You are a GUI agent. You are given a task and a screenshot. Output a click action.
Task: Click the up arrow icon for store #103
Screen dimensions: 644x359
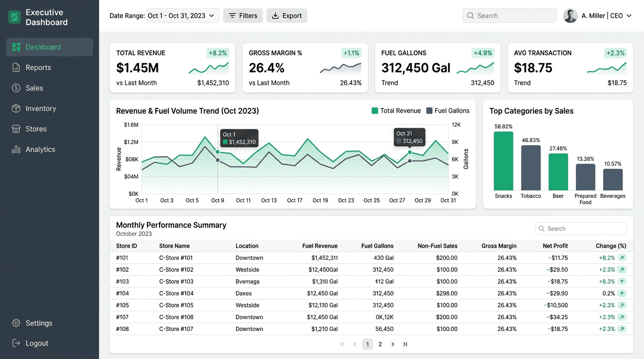tap(622, 281)
